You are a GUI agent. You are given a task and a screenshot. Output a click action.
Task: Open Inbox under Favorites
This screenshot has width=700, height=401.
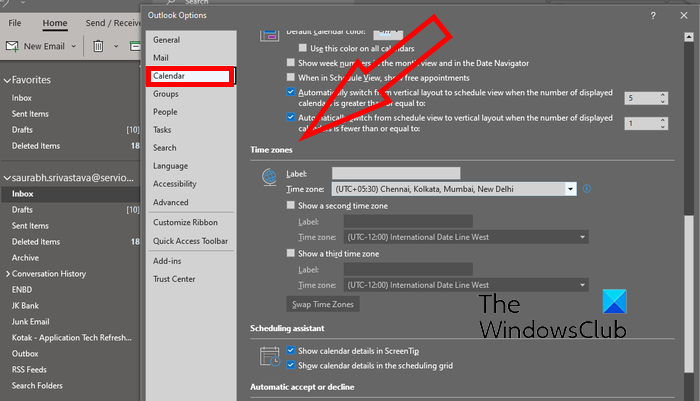21,98
